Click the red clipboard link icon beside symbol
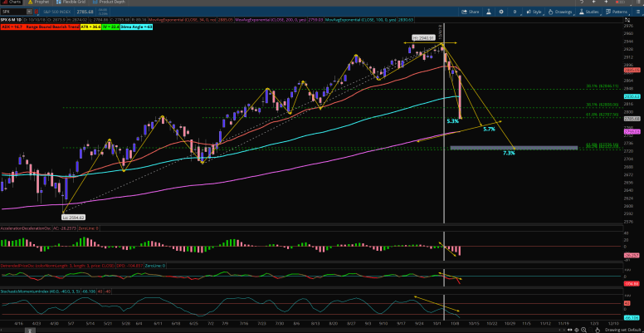The width and height of the screenshot is (644, 333). click(36, 12)
